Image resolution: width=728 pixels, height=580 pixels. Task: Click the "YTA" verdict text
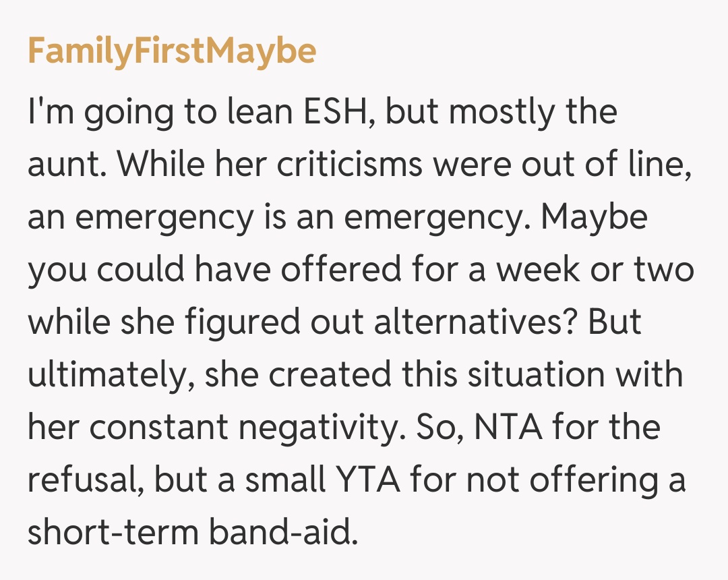click(x=368, y=480)
